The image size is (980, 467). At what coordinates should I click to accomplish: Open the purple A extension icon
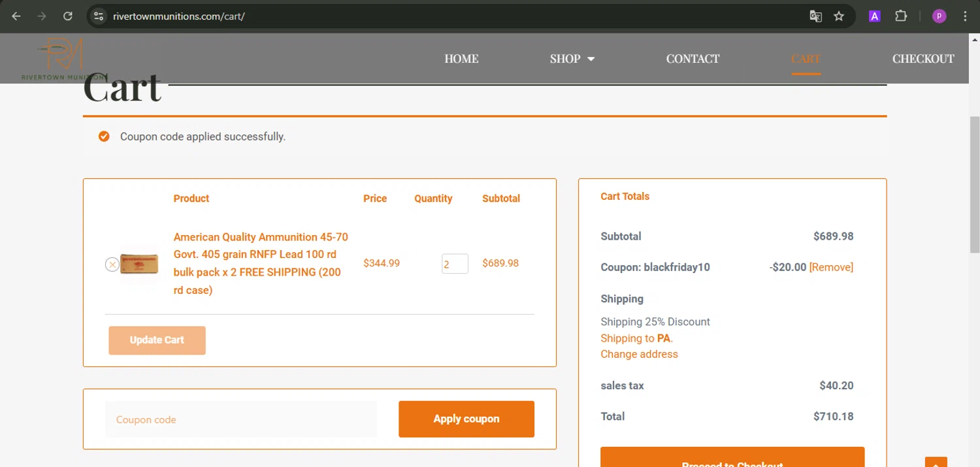(874, 16)
